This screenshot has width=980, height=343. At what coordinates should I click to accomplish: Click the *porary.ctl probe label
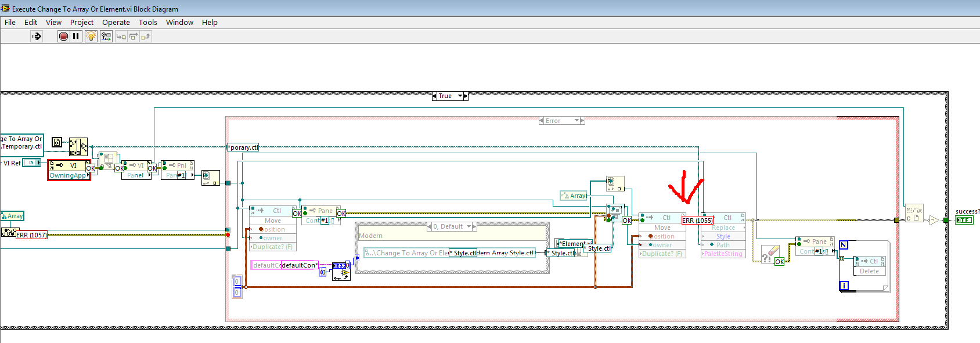243,147
